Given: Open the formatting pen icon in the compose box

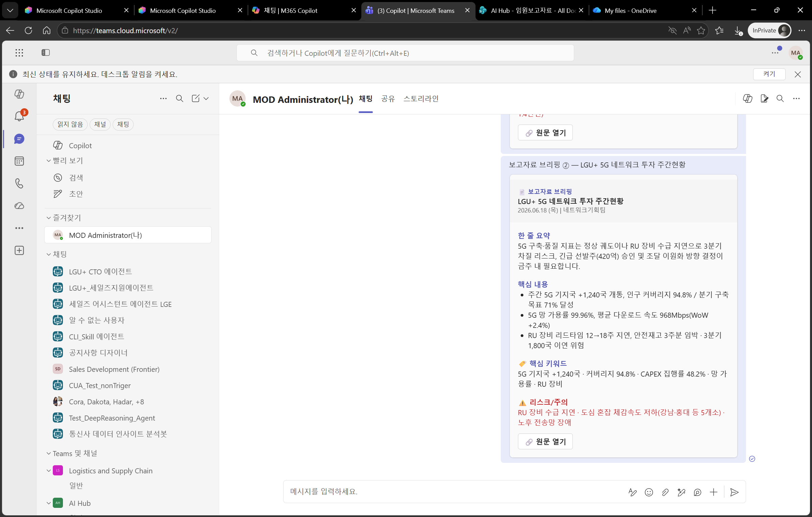Looking at the screenshot, I should [x=632, y=492].
